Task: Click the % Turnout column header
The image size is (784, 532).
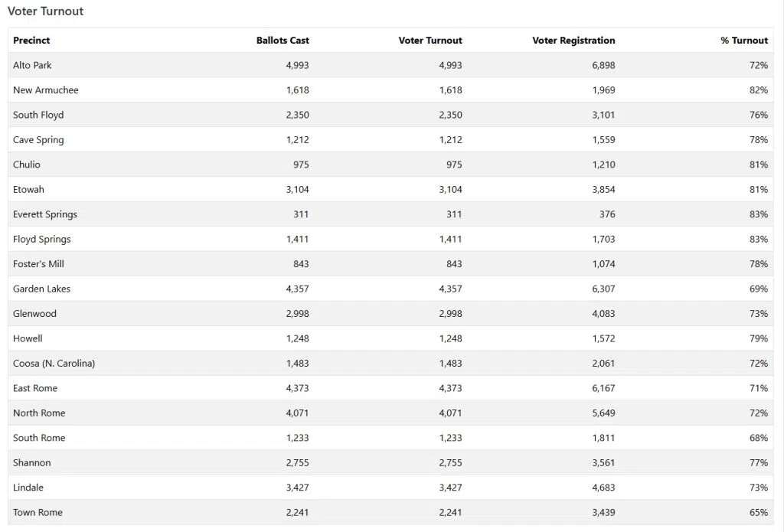Action: pos(743,41)
